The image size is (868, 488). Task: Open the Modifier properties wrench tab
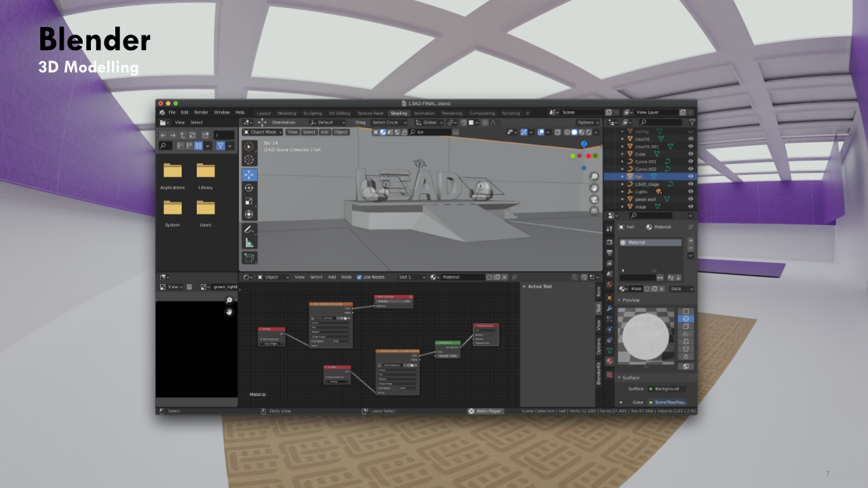click(x=609, y=308)
